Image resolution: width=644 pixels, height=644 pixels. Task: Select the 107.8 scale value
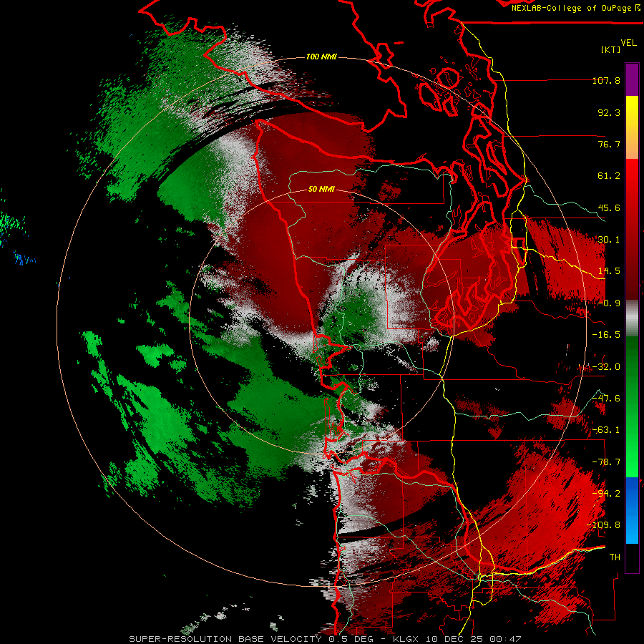pos(606,80)
